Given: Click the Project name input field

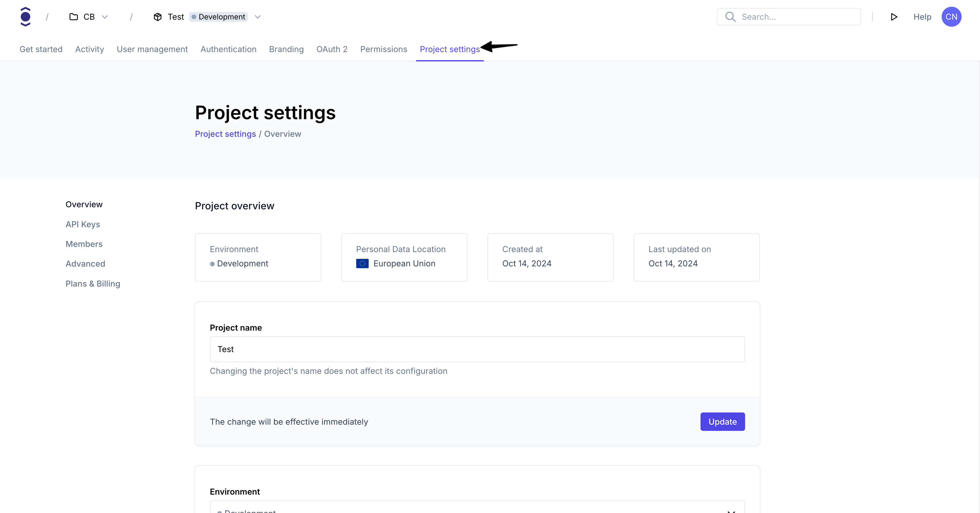Looking at the screenshot, I should pyautogui.click(x=478, y=349).
